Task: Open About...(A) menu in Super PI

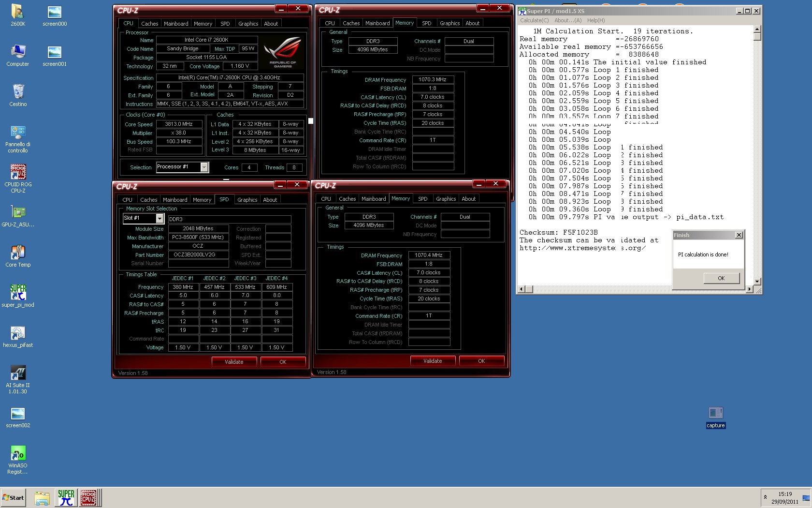Action: (567, 20)
